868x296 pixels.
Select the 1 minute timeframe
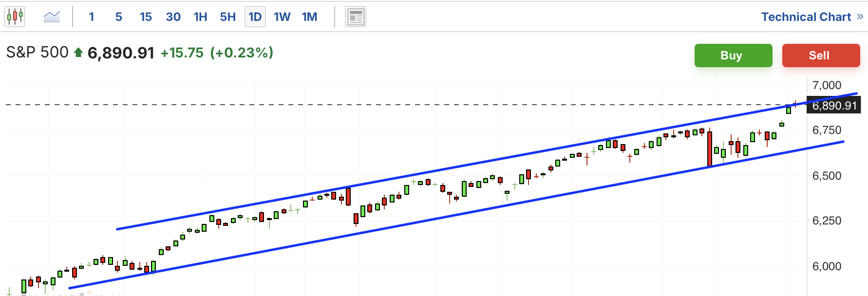click(92, 17)
